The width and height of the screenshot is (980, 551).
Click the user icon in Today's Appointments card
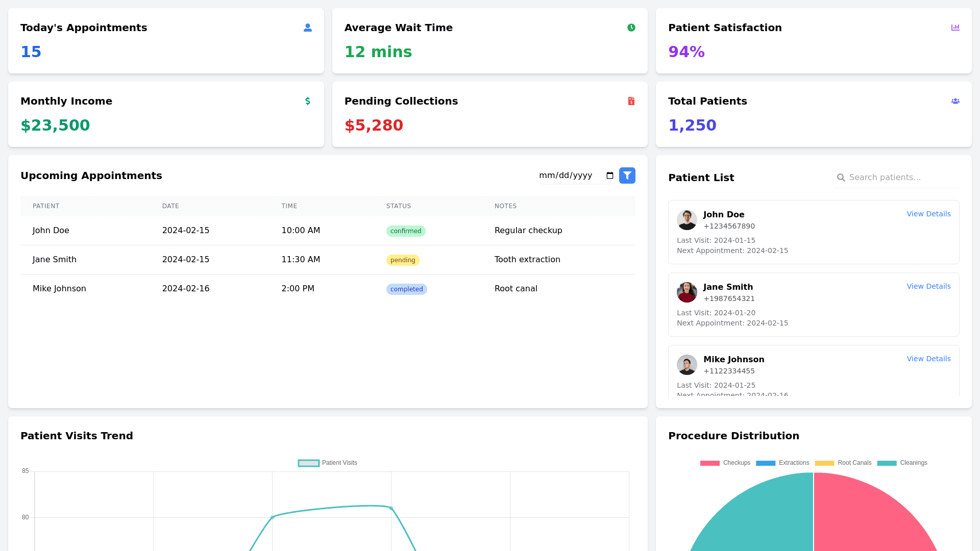tap(307, 28)
